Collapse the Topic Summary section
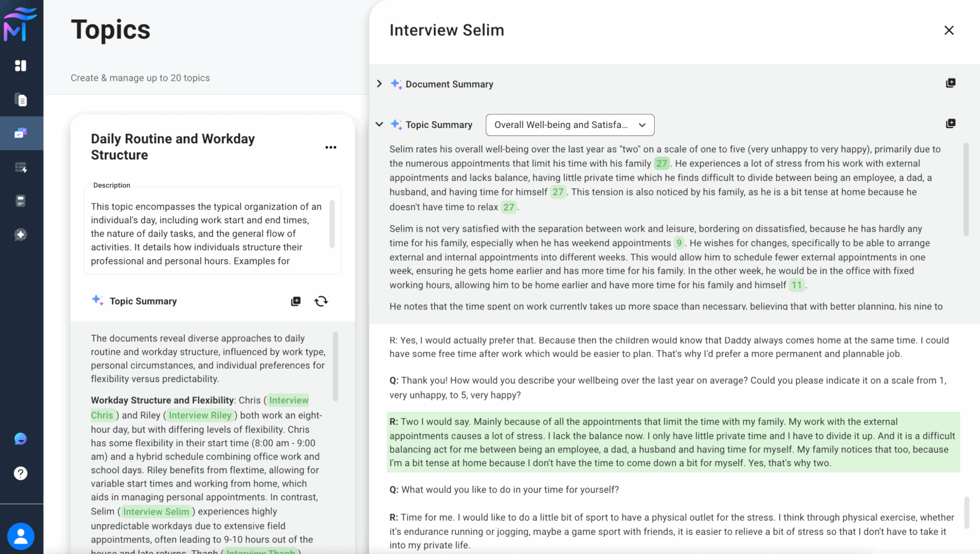980x554 pixels. (x=379, y=125)
